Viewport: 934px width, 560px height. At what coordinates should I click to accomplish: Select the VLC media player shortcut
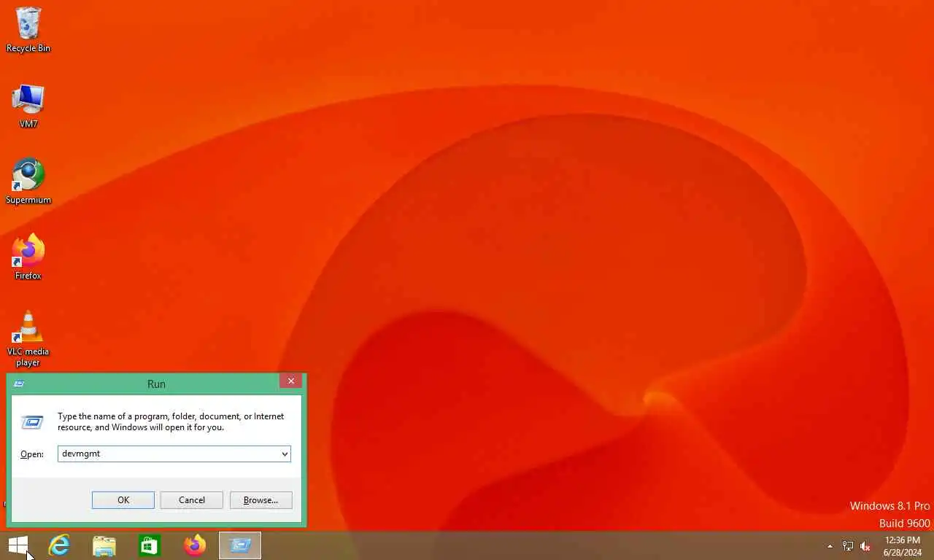pyautogui.click(x=28, y=339)
